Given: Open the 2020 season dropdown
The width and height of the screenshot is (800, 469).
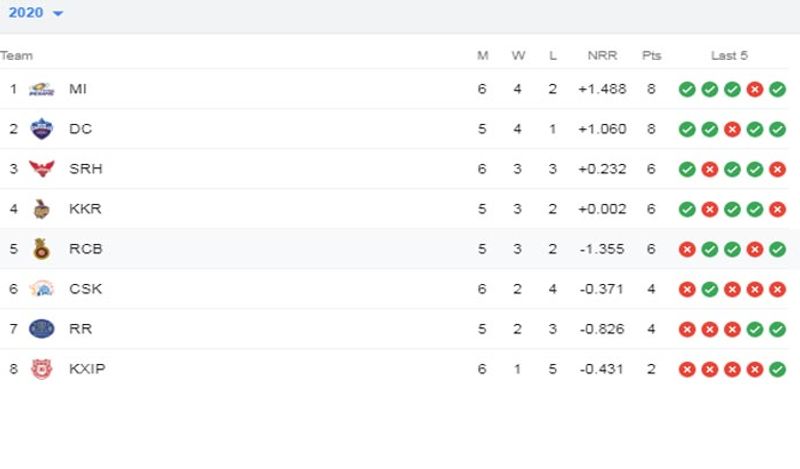Looking at the screenshot, I should [x=35, y=13].
